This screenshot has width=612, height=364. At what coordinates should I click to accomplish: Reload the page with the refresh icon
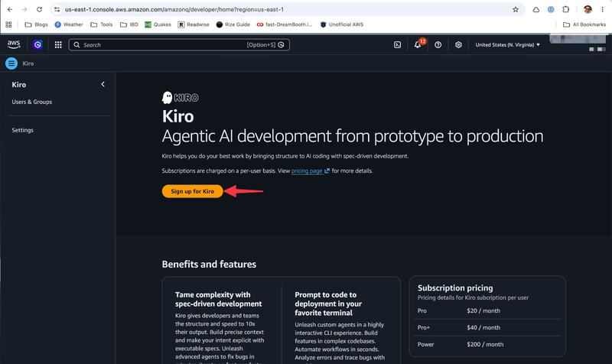coord(39,9)
